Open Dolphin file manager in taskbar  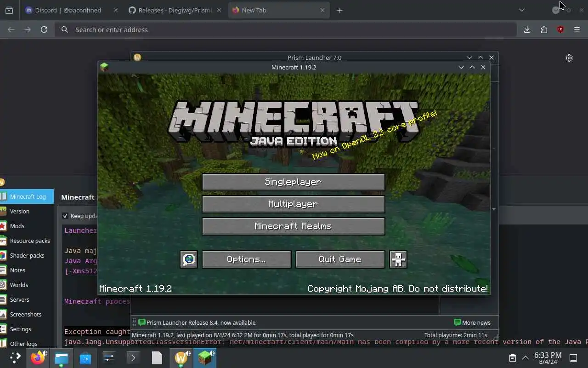[62, 357]
